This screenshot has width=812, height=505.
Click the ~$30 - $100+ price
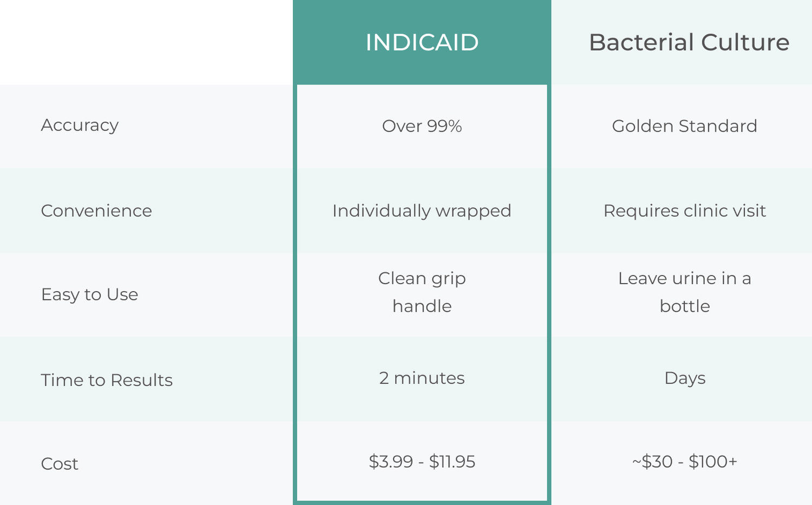click(x=684, y=462)
